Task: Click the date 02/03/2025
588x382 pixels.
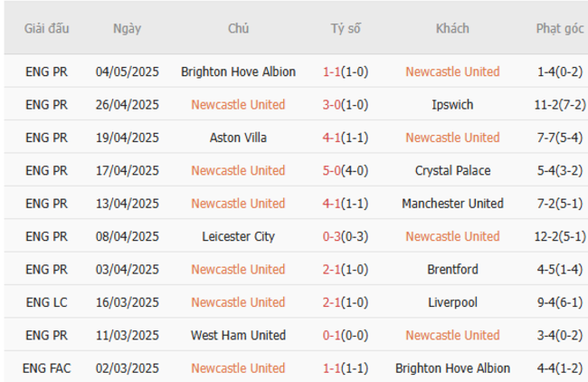Action: (127, 368)
